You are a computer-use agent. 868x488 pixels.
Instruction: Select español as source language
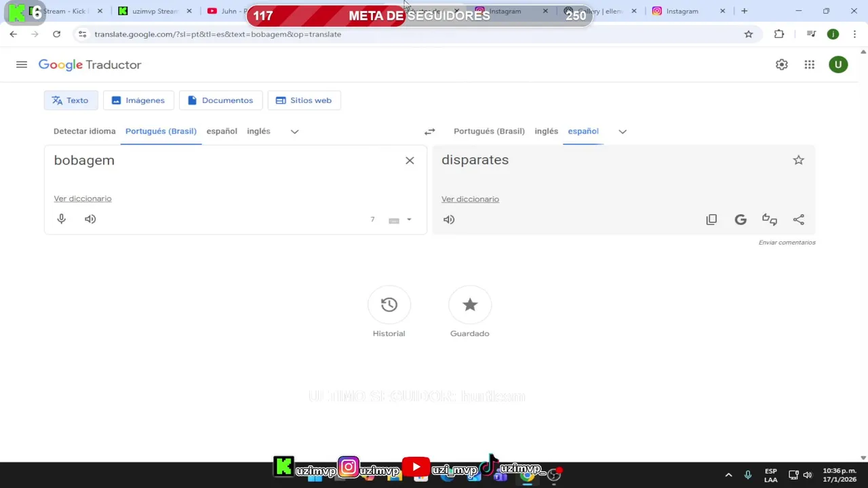pyautogui.click(x=222, y=131)
